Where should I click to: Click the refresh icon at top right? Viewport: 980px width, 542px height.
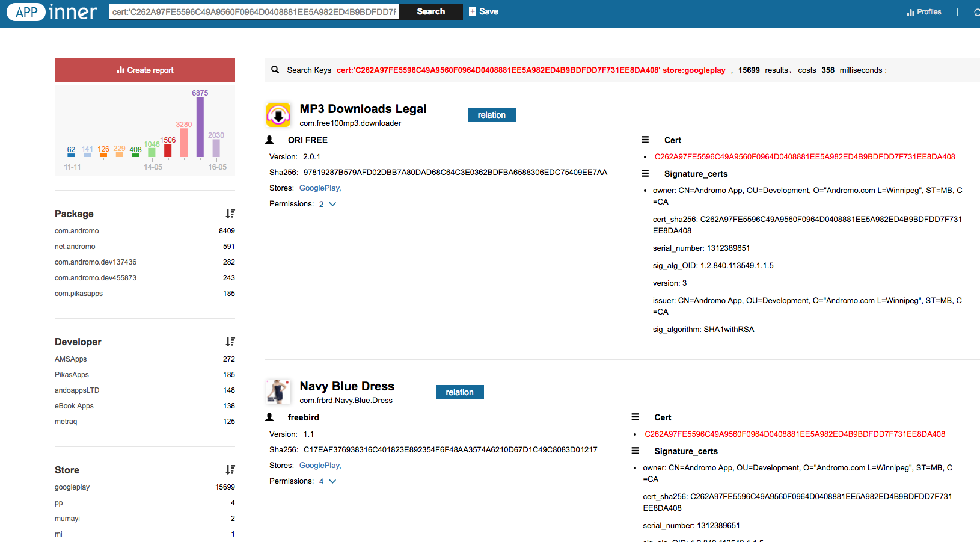(x=976, y=12)
